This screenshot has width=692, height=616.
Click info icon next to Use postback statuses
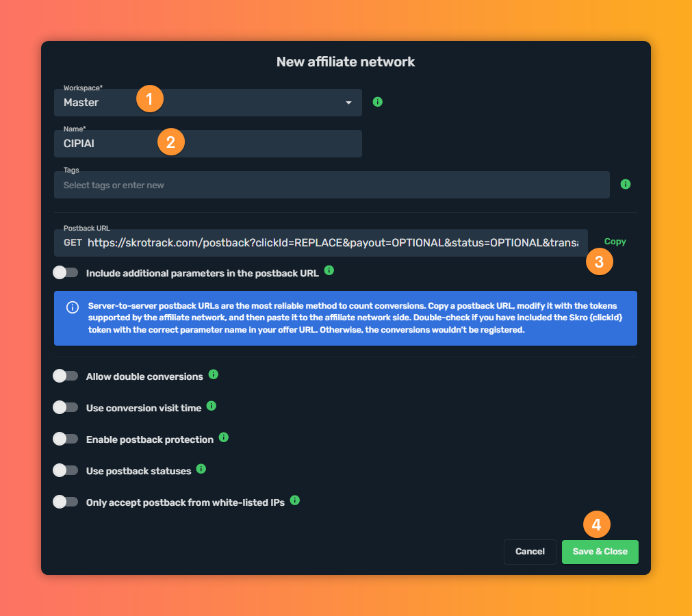pyautogui.click(x=201, y=469)
